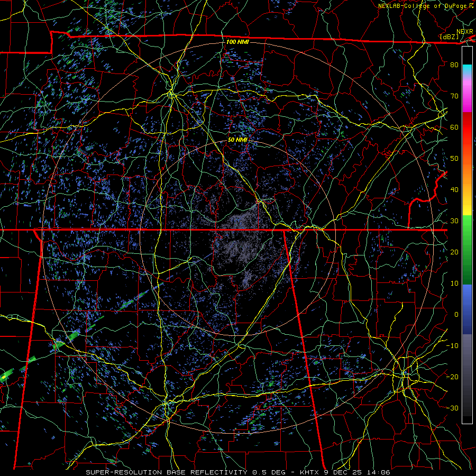Click the 20 value on the dBZ scale
476x476 pixels.
pyautogui.click(x=454, y=252)
